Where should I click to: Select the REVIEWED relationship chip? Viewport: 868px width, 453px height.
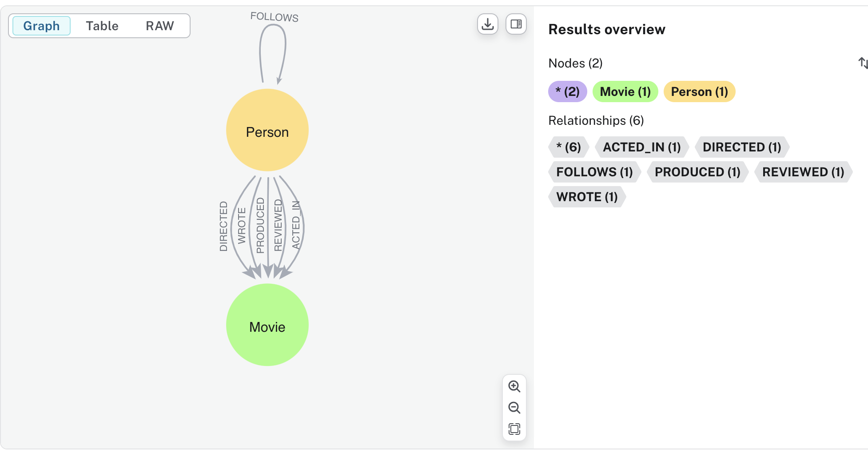tap(803, 172)
